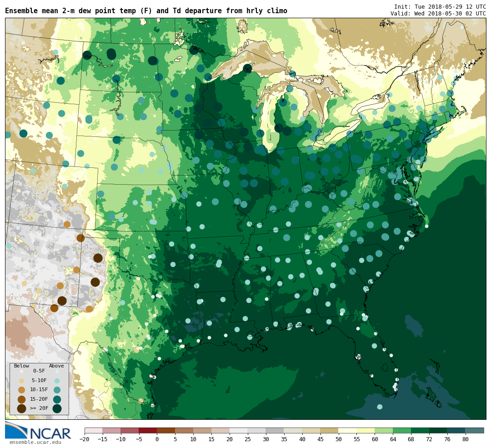The width and height of the screenshot is (491, 448).
Task: Click the '>= 20F' Below legend circle
Action: [21, 408]
